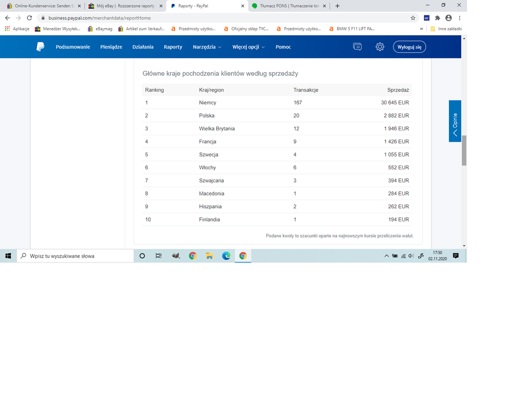Click the Wyloguj się button
532x394 pixels.
point(409,47)
